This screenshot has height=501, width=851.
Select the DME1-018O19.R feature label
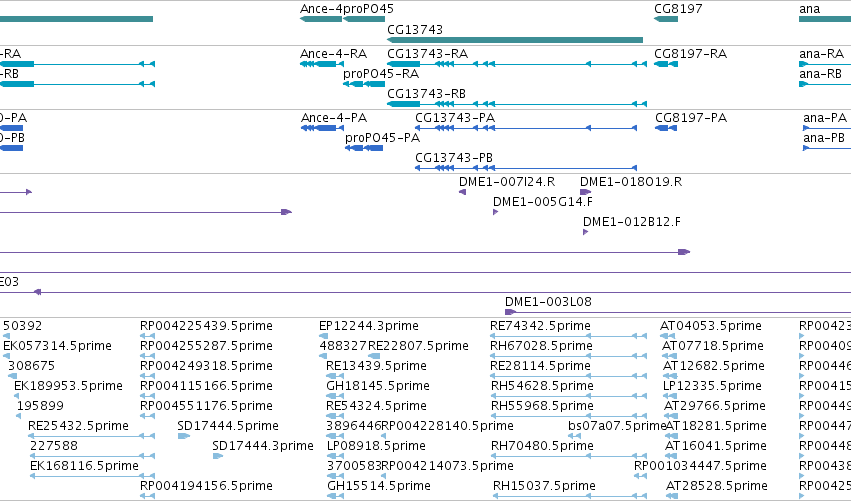(x=631, y=182)
